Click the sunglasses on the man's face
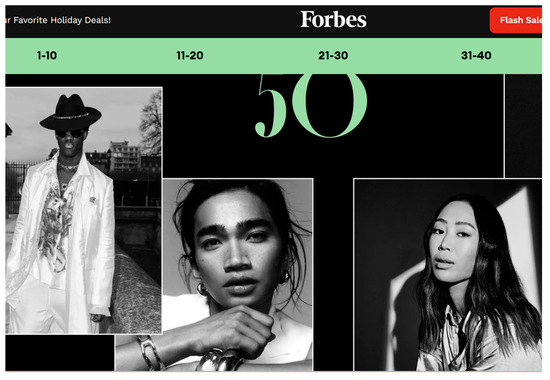550x380 pixels. (x=70, y=134)
